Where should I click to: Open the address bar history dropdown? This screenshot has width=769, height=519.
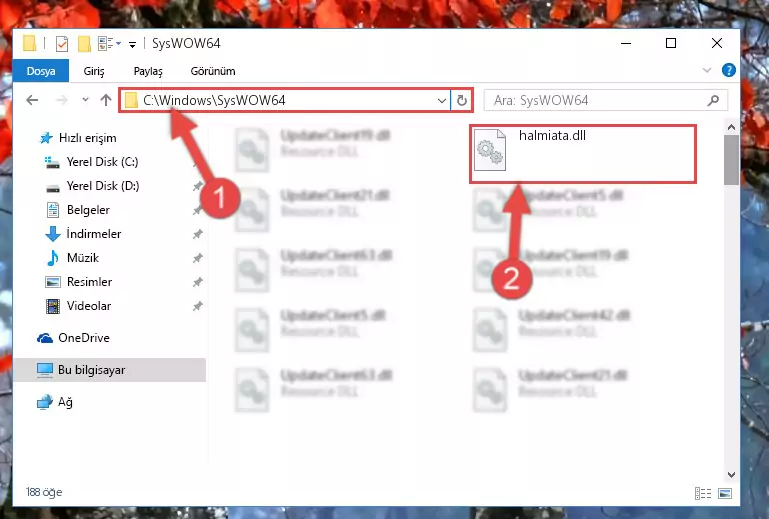point(441,101)
